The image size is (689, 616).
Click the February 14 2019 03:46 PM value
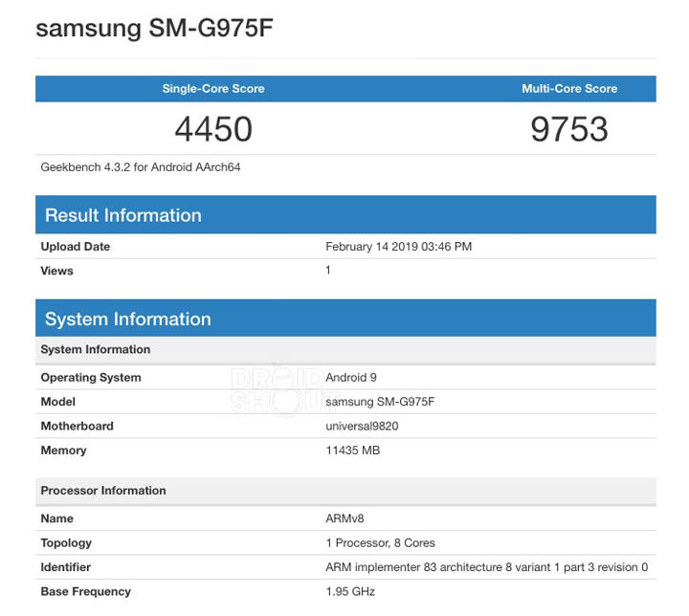click(x=398, y=247)
